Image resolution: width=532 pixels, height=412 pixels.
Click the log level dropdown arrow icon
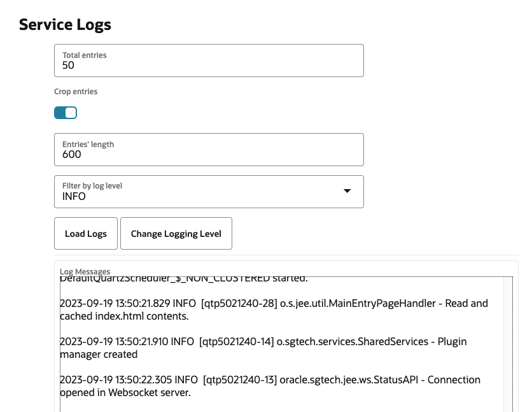point(347,191)
